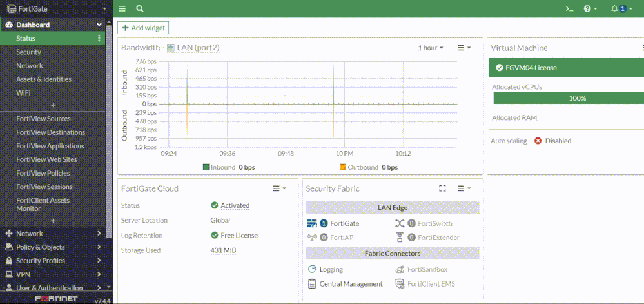
Task: Click the Central Management connector icon
Action: (312, 284)
